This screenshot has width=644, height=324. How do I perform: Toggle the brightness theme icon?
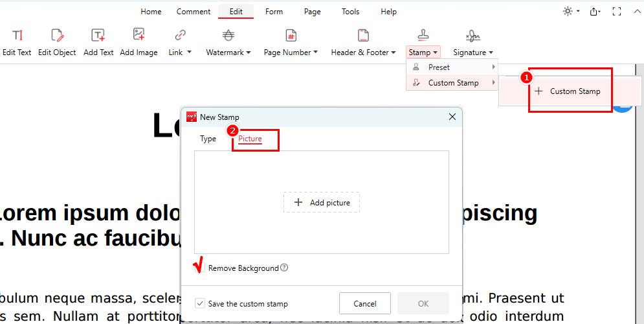[x=568, y=12]
